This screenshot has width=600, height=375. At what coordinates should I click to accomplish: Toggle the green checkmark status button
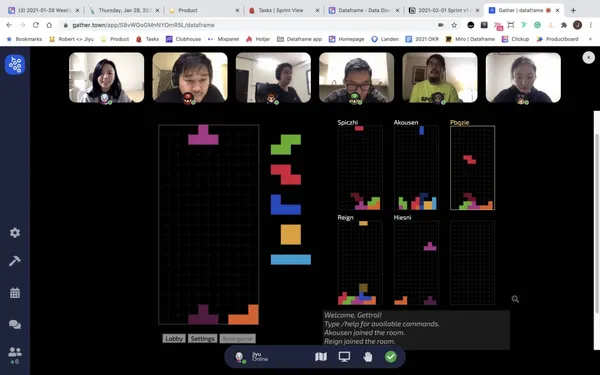pyautogui.click(x=390, y=357)
